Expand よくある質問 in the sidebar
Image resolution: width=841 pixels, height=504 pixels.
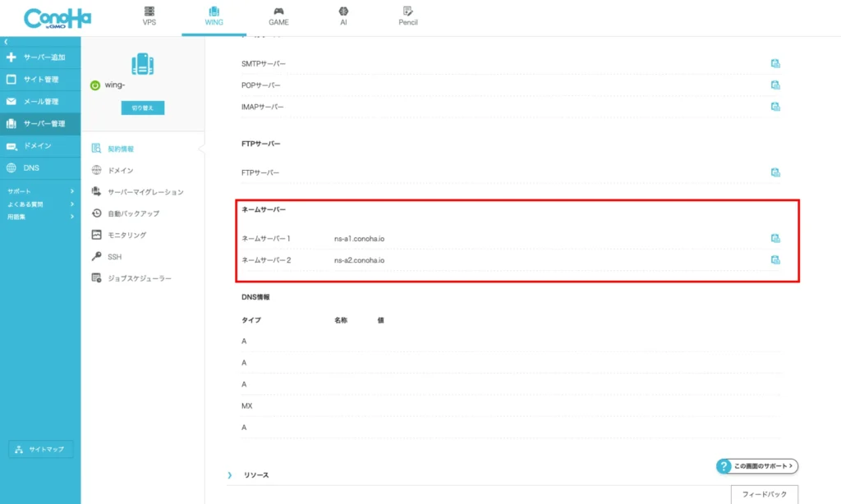click(x=39, y=204)
